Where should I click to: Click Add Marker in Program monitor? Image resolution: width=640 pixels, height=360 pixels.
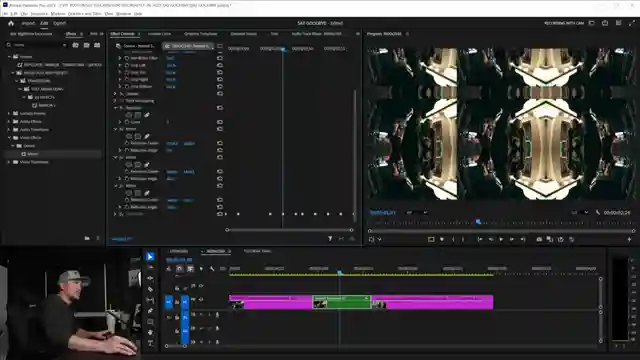click(442, 239)
